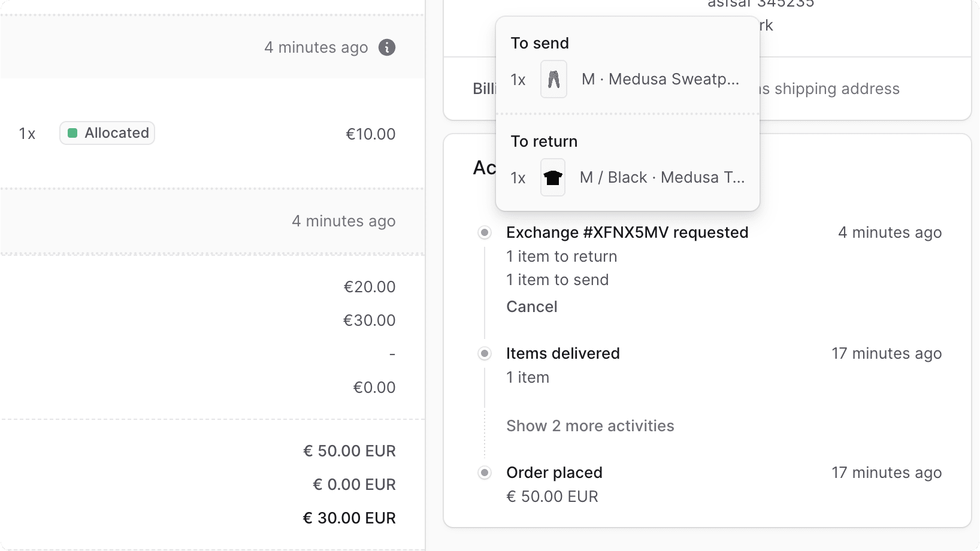The image size is (980, 551).
Task: Click the € 50.00 EUR order placed amount
Action: point(552,496)
